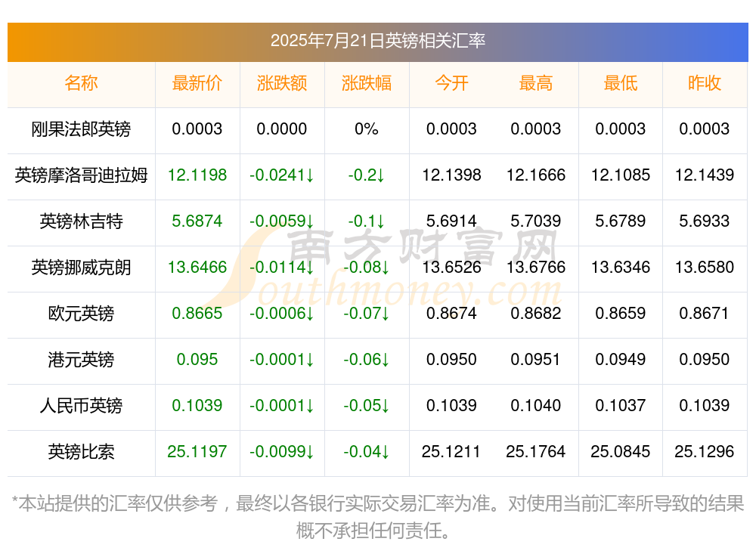Select low value 0.8659
This screenshot has height=554, width=756.
[621, 314]
